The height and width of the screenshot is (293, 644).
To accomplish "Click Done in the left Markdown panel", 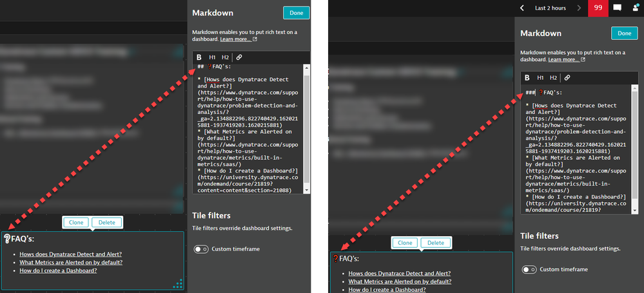I will [296, 13].
